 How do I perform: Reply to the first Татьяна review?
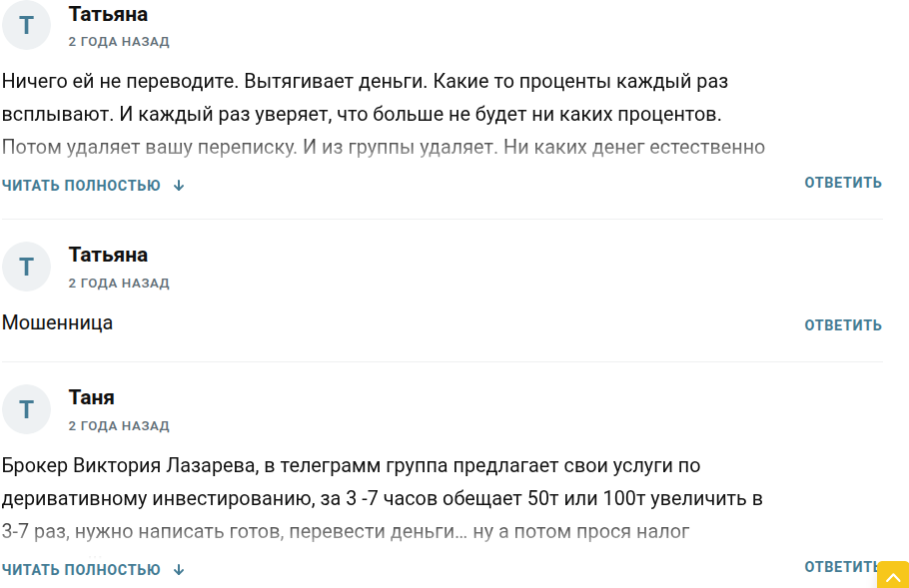pyautogui.click(x=842, y=183)
